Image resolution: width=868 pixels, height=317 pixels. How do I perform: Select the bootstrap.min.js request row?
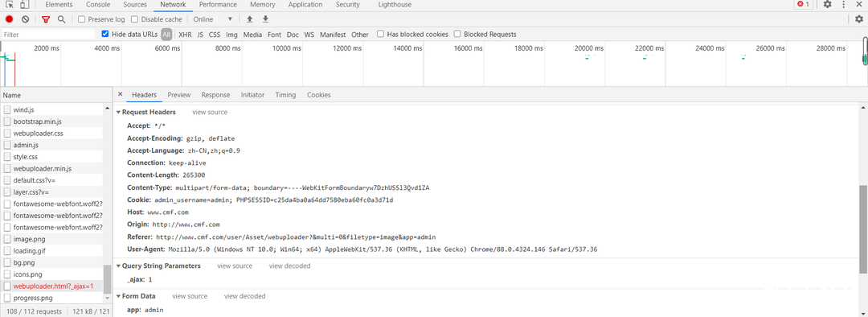click(51, 121)
